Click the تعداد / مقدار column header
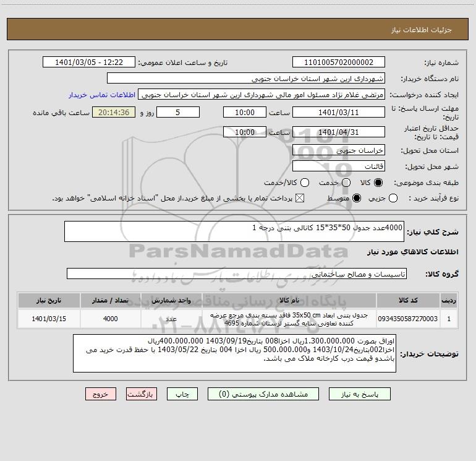 110,300
